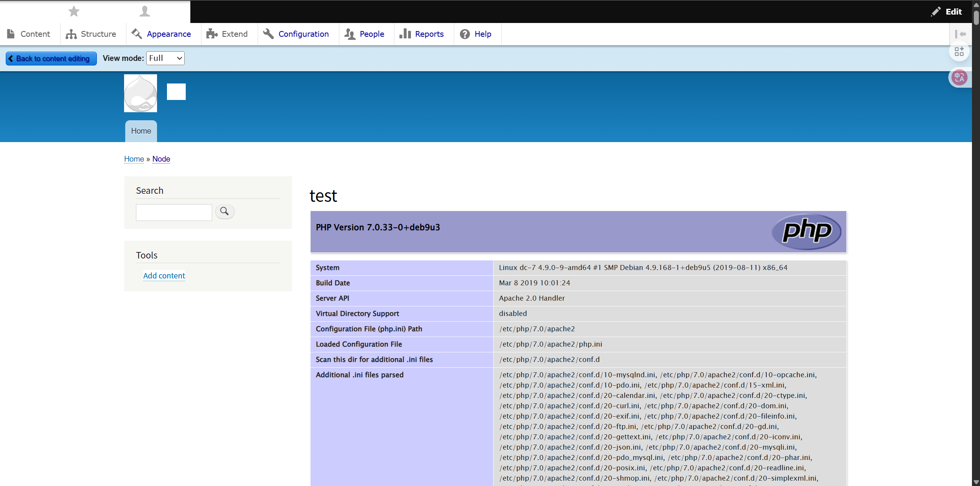Screen dimensions: 980x486
Task: Click the grid plus extension icon
Action: [x=959, y=52]
